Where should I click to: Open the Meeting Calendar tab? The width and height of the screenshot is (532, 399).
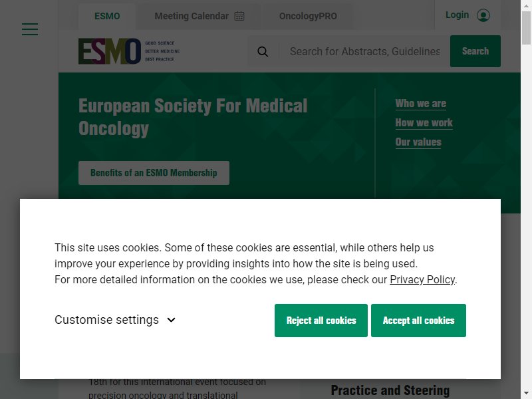(199, 16)
